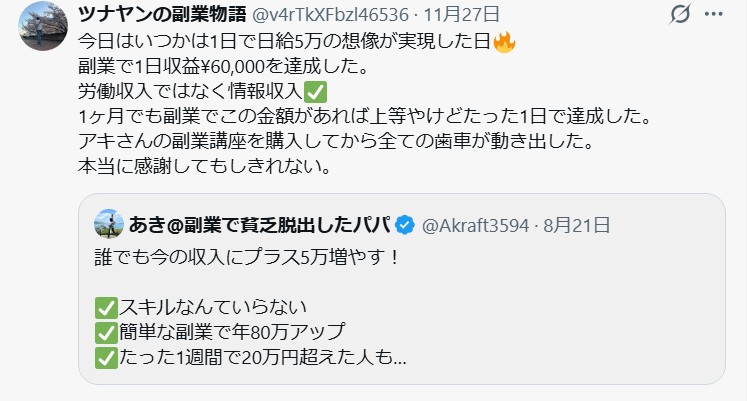Open the post via 11月27日 timestamp

[461, 15]
